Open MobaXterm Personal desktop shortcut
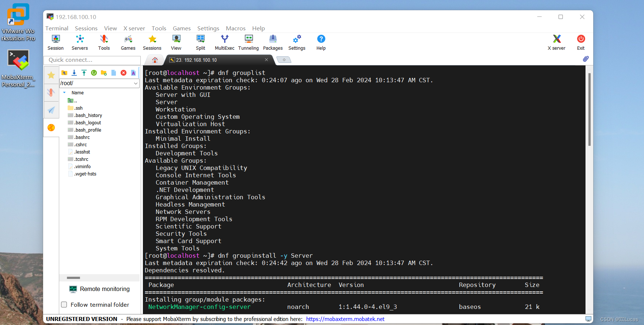The width and height of the screenshot is (644, 325). 18,68
